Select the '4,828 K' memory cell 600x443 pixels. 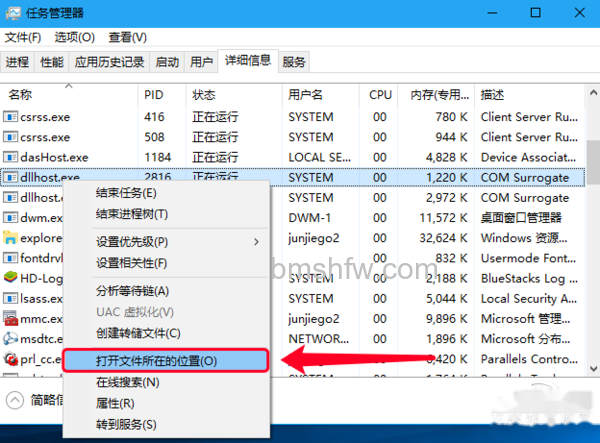(447, 157)
